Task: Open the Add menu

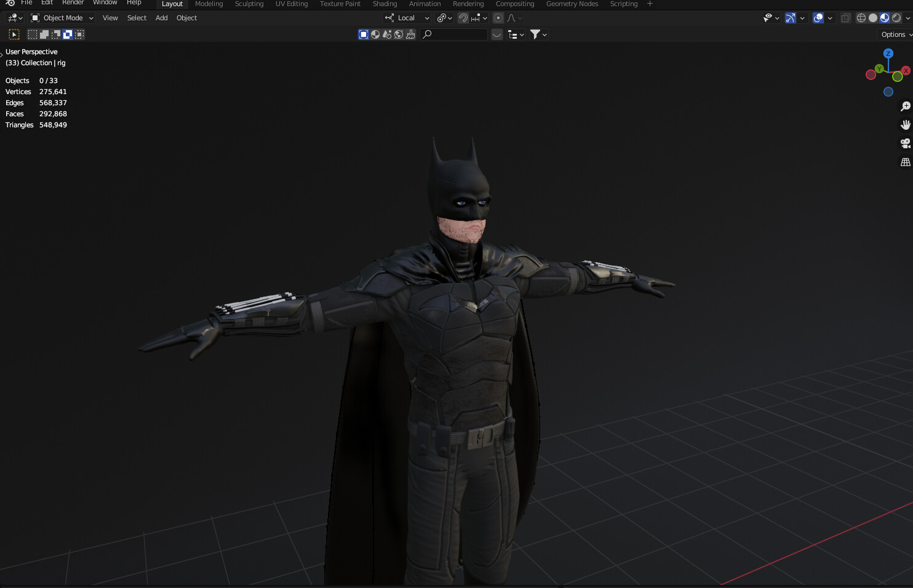Action: pos(161,18)
